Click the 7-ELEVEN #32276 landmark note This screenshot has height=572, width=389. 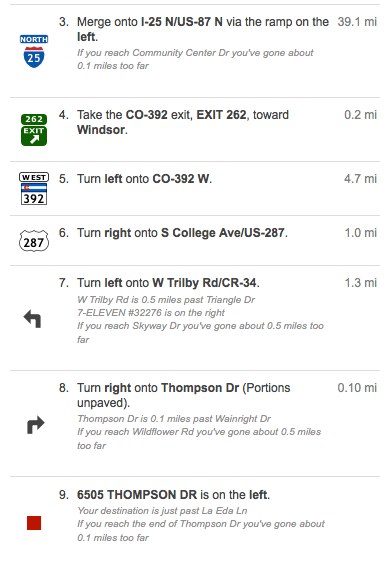(151, 313)
